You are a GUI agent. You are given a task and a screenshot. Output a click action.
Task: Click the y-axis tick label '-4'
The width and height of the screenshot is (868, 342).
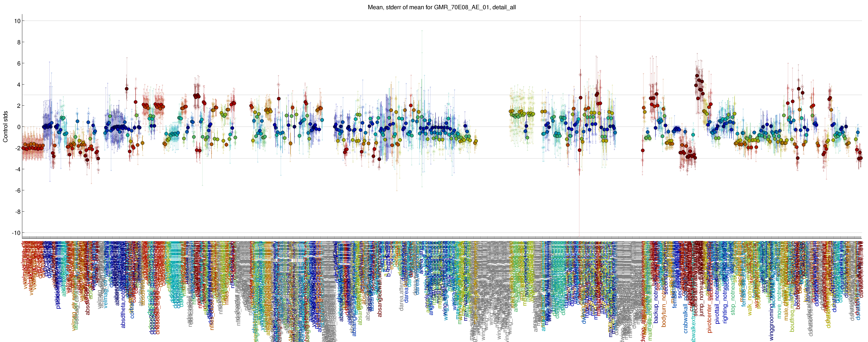pos(18,169)
